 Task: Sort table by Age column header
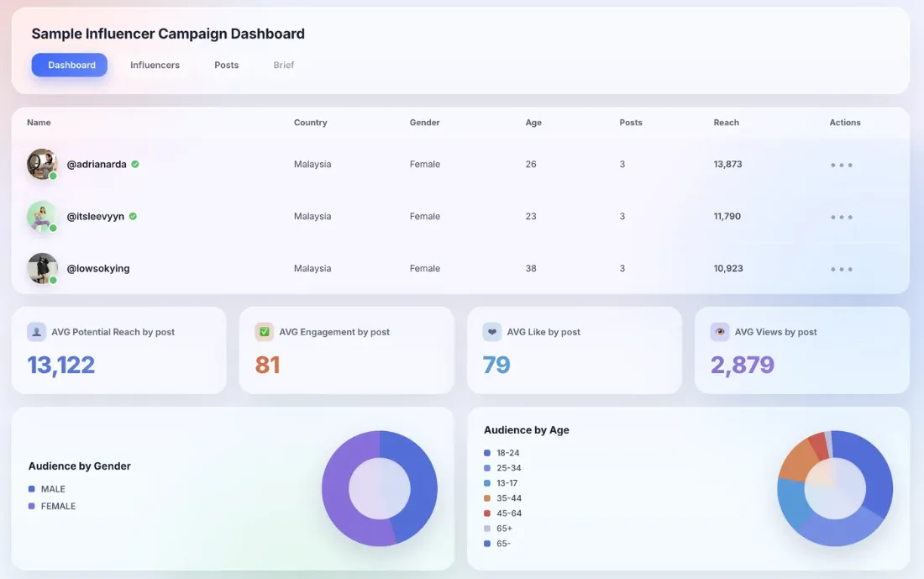[x=533, y=123]
